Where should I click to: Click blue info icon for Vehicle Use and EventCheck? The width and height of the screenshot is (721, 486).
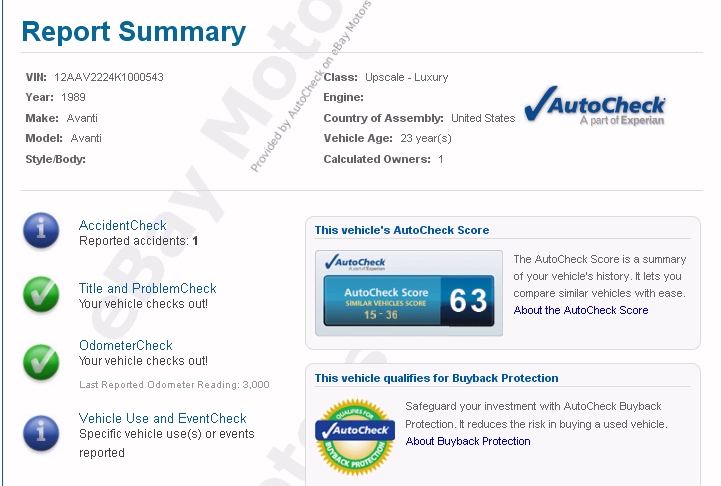42,432
